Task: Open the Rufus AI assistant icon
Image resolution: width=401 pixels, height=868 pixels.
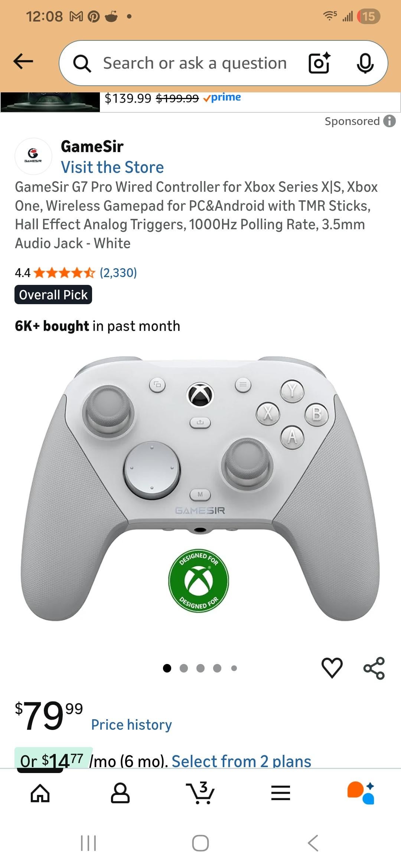Action: (361, 793)
